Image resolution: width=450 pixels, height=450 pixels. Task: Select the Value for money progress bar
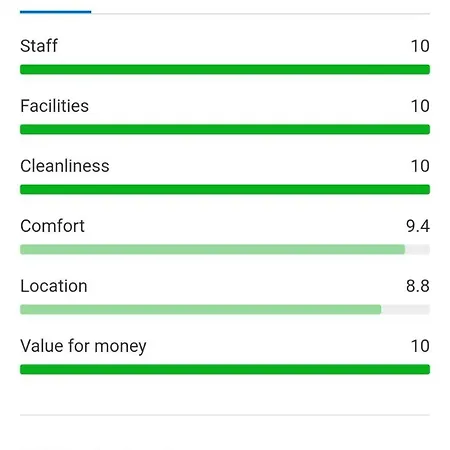(x=225, y=369)
